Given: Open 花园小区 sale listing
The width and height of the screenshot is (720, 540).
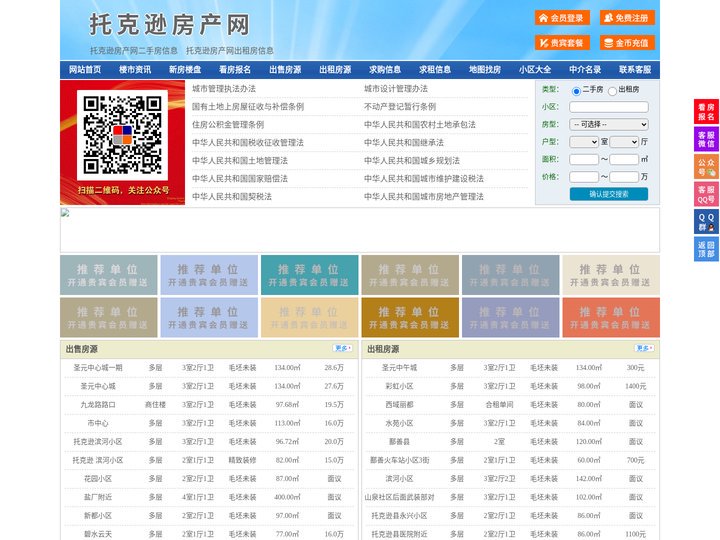Looking at the screenshot, I should pyautogui.click(x=98, y=478).
